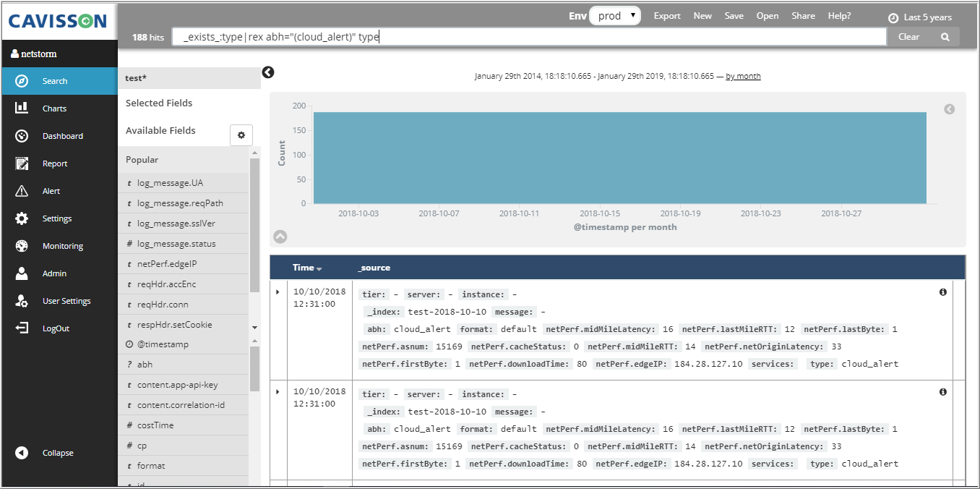The height and width of the screenshot is (489, 980).
Task: Click Export in the top menu
Action: (x=666, y=16)
